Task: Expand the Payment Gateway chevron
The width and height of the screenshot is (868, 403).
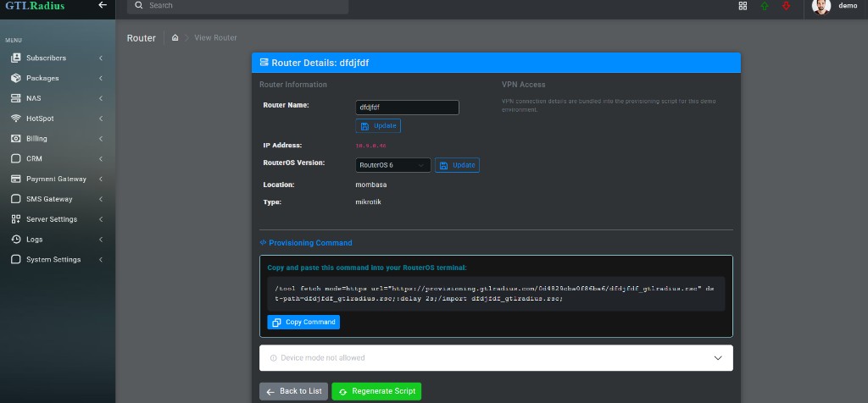Action: [101, 179]
